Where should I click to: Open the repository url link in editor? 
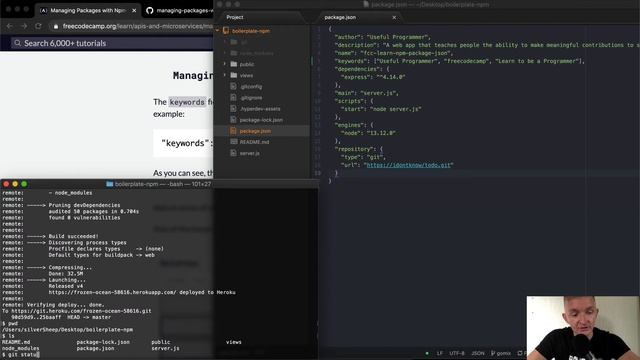(409, 165)
